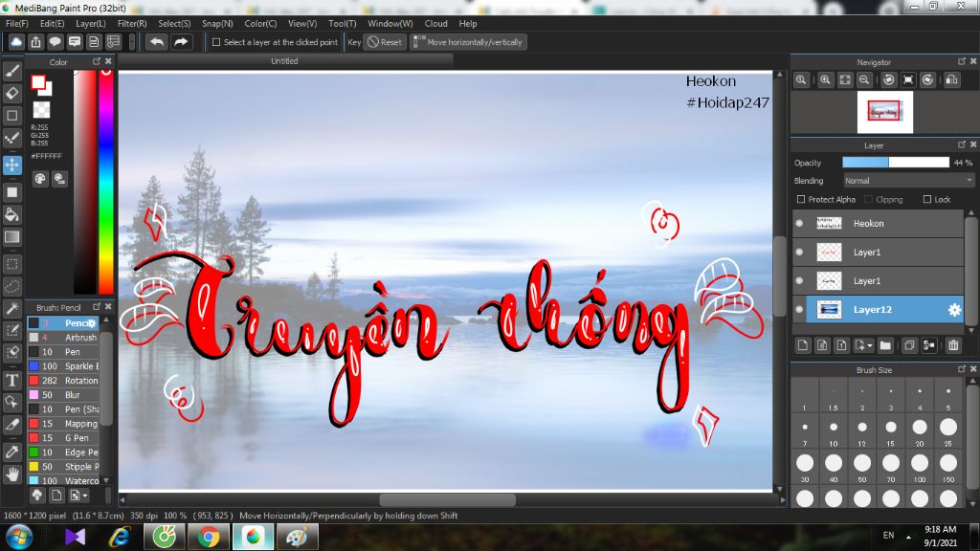
Task: Click the share/export toolbar icon
Action: pos(35,42)
